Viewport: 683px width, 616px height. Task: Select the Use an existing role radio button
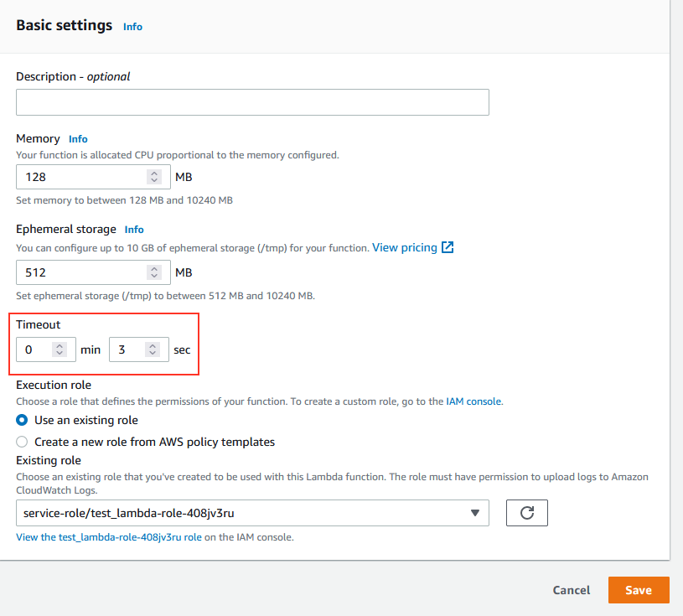coord(22,420)
